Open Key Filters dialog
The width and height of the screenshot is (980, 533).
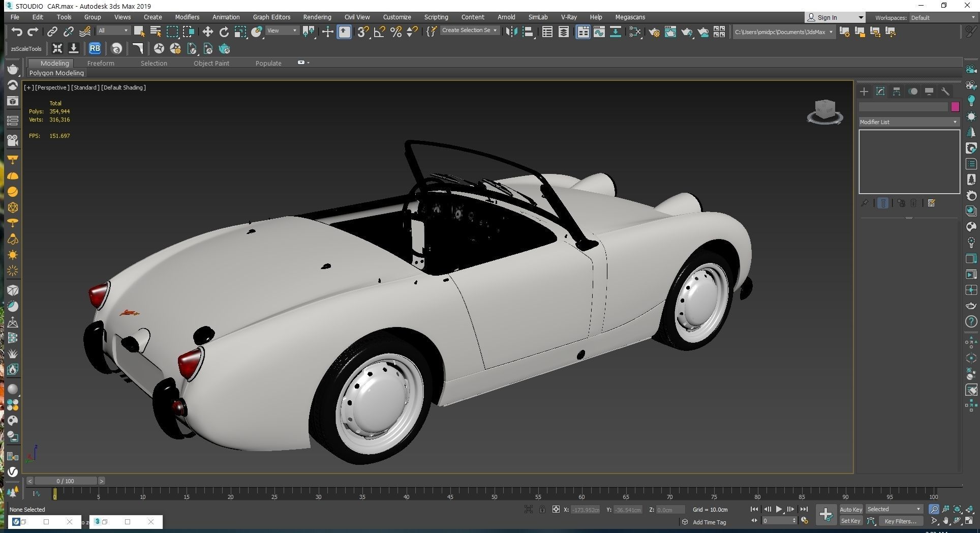point(900,521)
